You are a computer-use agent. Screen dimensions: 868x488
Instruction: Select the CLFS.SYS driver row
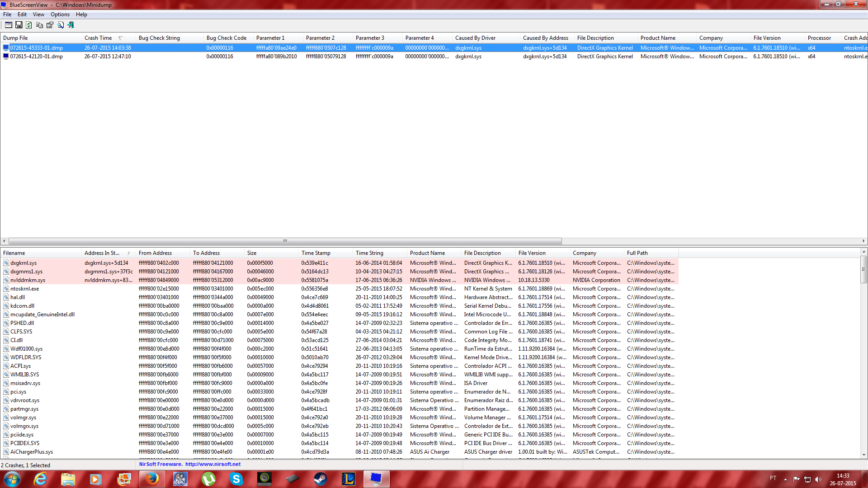[339, 332]
